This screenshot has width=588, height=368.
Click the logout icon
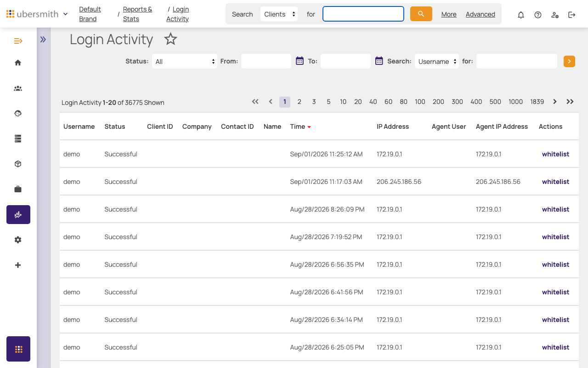(x=572, y=15)
